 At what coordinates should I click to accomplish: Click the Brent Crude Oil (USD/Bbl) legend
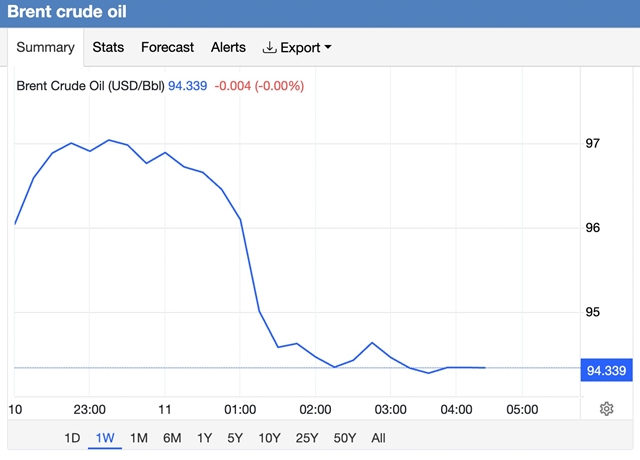point(90,85)
